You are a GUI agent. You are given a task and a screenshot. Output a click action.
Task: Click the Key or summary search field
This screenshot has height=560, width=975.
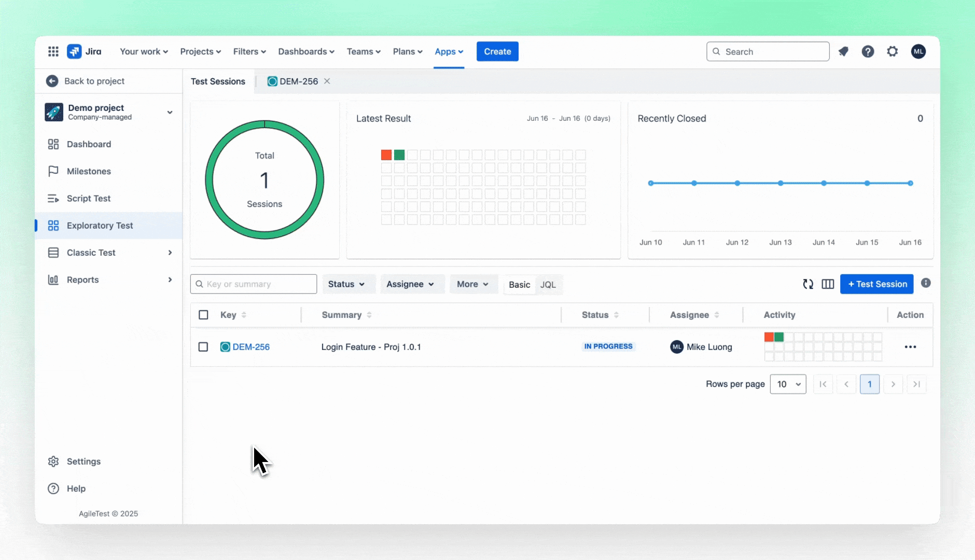[253, 284]
